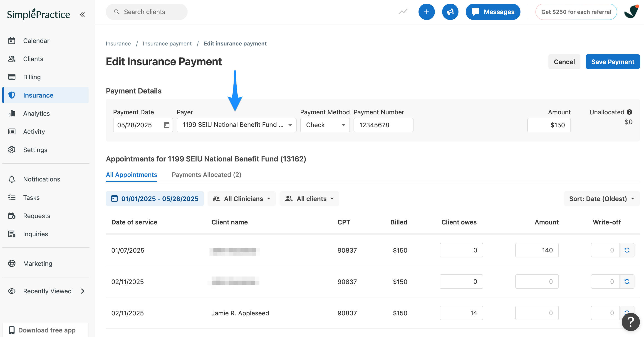Screen dimensions: 644x337
Task: Click the Payment Number field
Action: point(383,125)
